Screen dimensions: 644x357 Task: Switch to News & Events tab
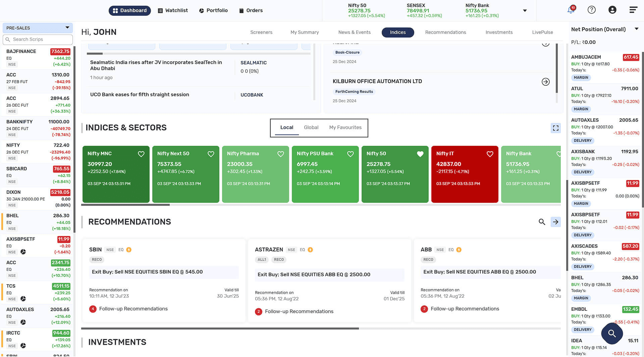354,32
